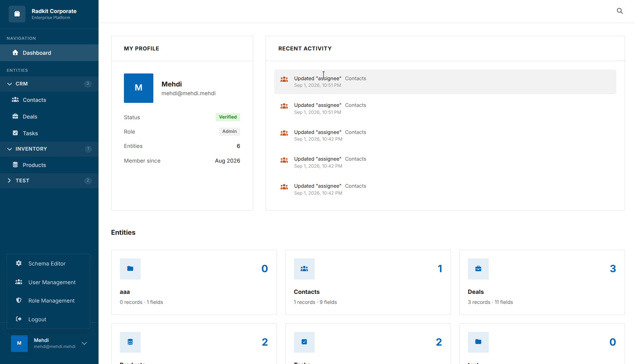Click the Mehdi avatar at sidebar bottom
This screenshot has height=364, width=635.
pyautogui.click(x=19, y=344)
